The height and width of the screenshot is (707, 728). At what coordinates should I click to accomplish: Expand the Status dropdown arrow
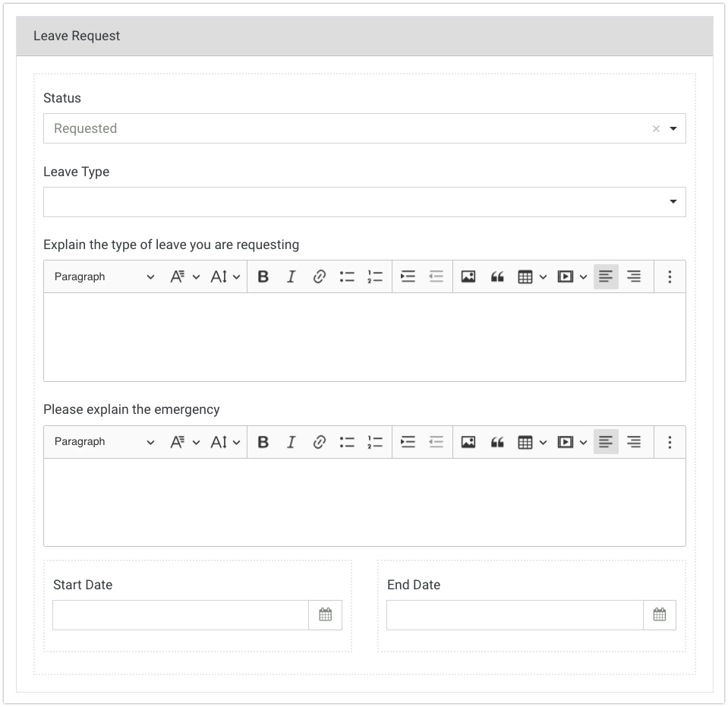673,129
